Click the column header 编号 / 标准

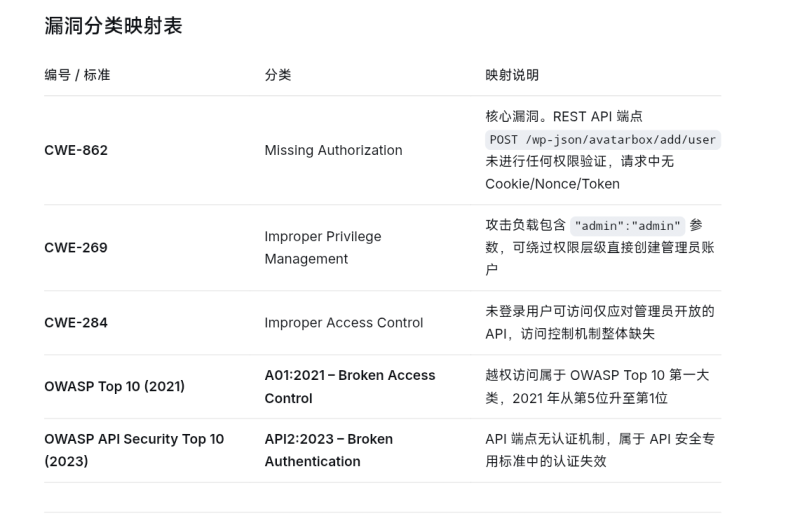pos(77,75)
